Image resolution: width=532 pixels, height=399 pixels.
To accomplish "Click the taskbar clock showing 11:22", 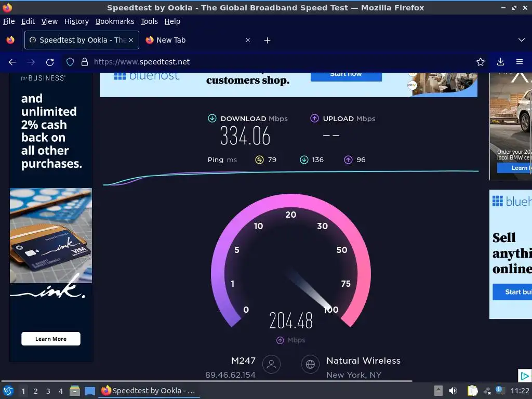I will (x=520, y=391).
